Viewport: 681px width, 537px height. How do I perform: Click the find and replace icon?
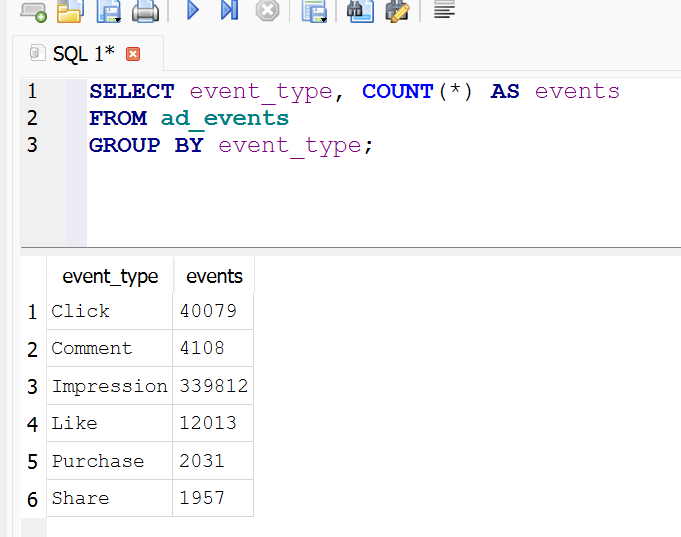397,11
